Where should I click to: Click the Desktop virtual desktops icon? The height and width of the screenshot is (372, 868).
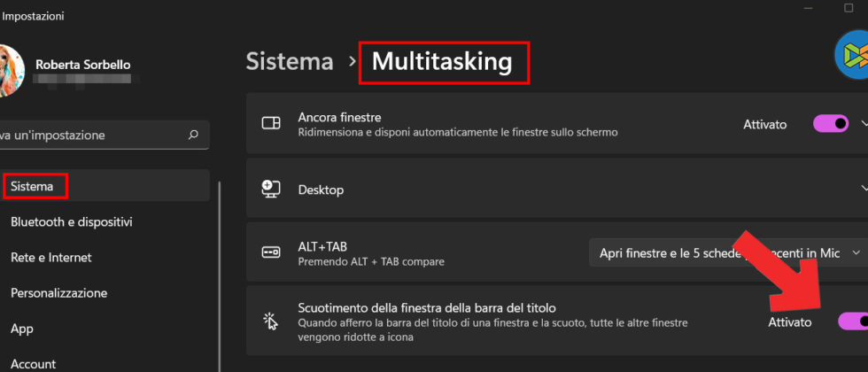271,189
